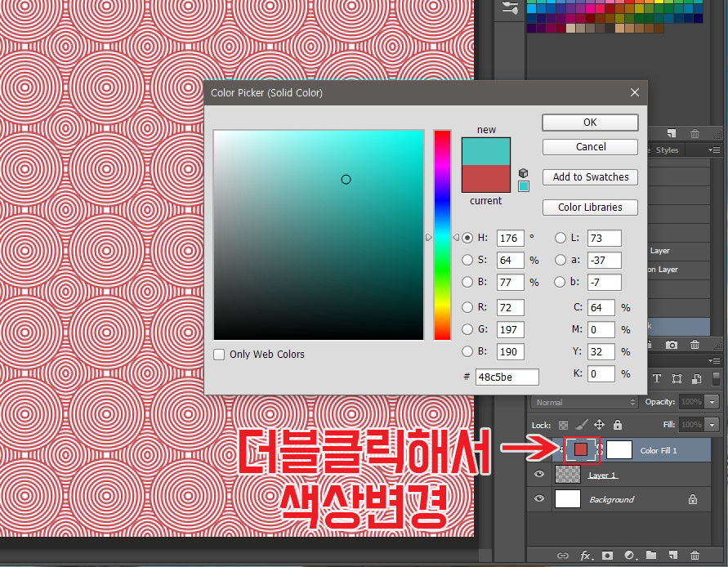Filter layers by type (T icon)
728x567 pixels.
[656, 378]
